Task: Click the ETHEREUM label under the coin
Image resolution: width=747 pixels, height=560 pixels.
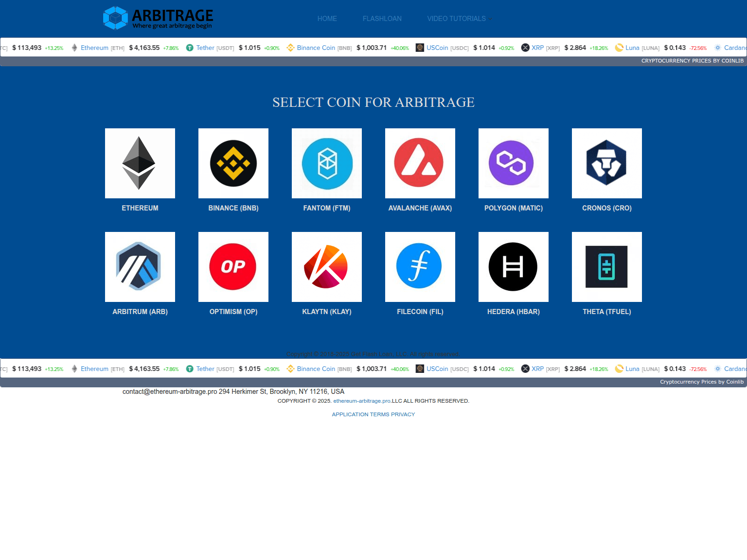Action: [140, 208]
